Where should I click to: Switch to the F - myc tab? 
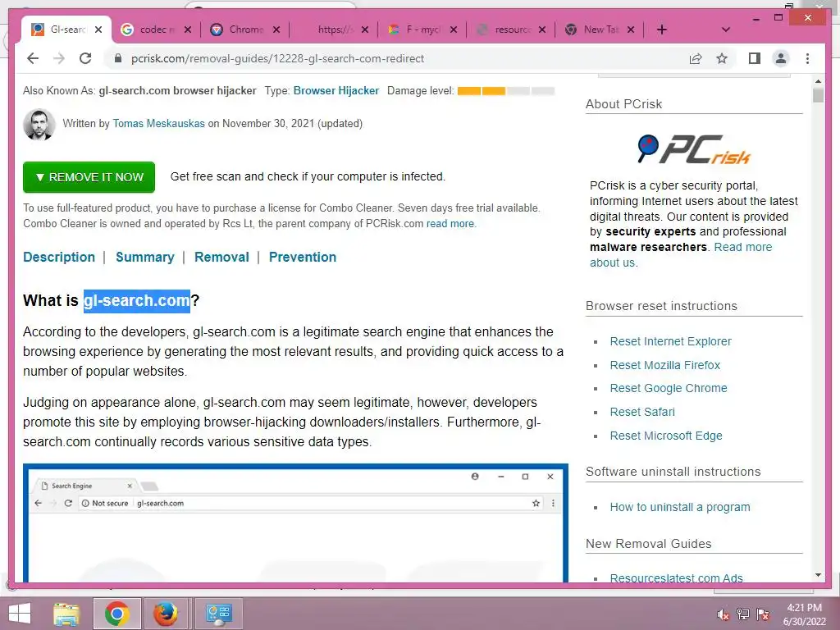coord(422,30)
